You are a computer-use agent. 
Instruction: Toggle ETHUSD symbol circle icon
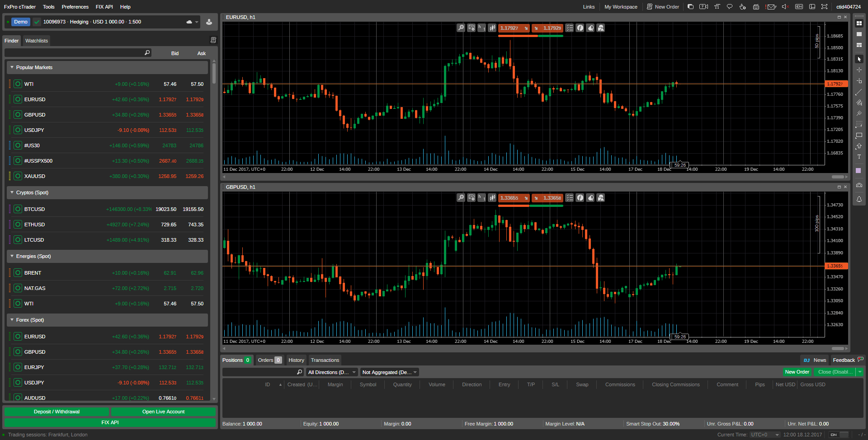(18, 225)
